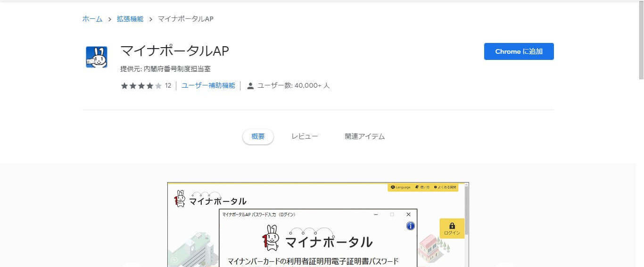Click ユーザー数: 40,000+ 人 text
The image size is (644, 267).
[x=293, y=86]
